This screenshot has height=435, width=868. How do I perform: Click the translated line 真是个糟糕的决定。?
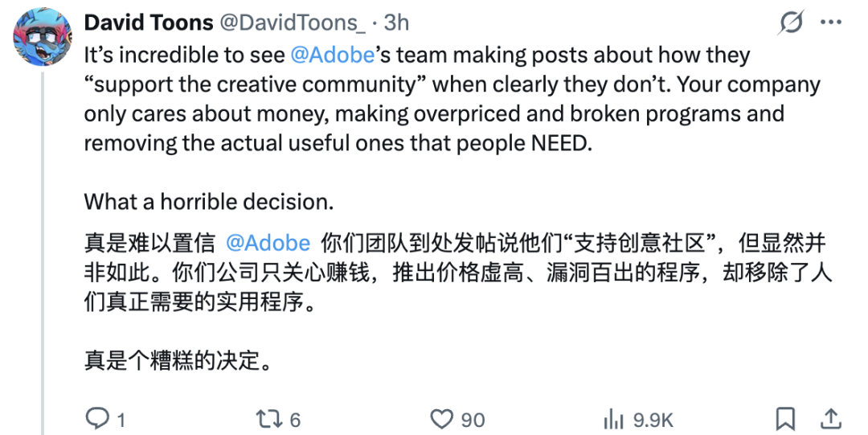point(178,360)
